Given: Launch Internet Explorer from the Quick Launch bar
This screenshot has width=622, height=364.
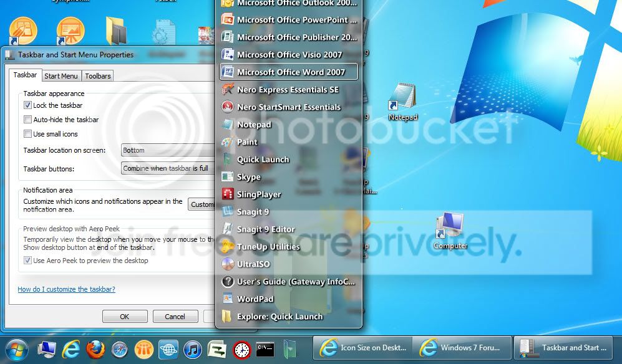Looking at the screenshot, I should [x=71, y=349].
